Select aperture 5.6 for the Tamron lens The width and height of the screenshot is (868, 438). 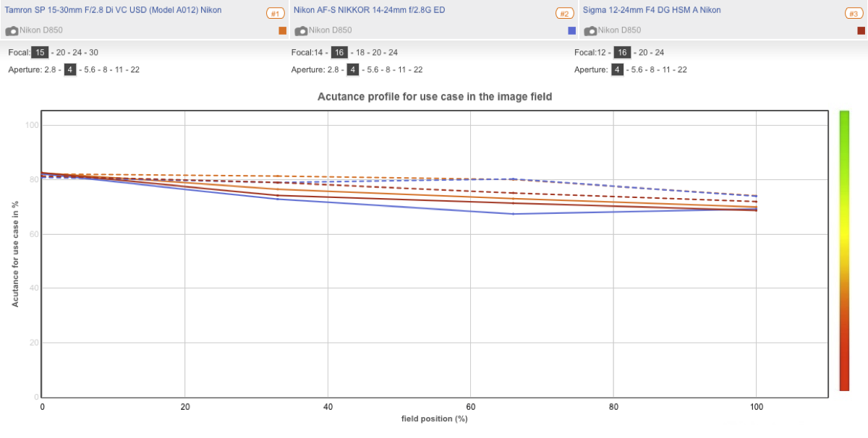(x=90, y=70)
